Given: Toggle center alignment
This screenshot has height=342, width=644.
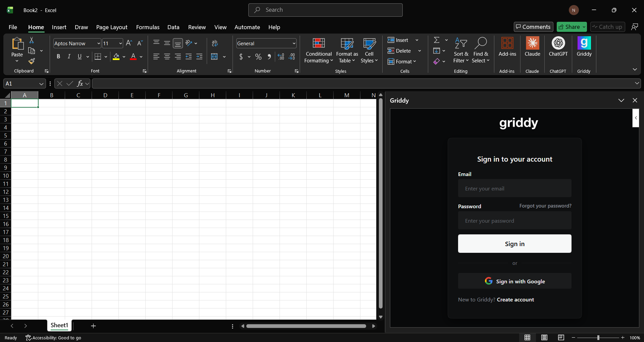Looking at the screenshot, I should [x=167, y=56].
